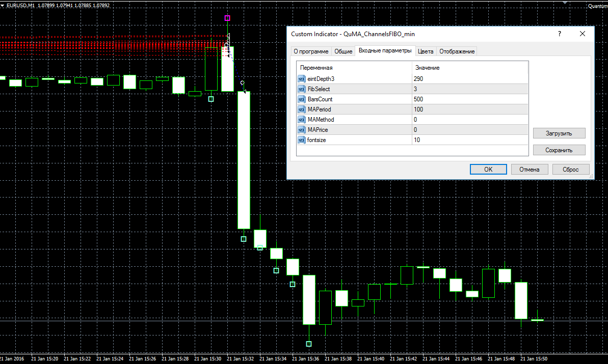Edit the MAPeriod value 100

coord(470,109)
